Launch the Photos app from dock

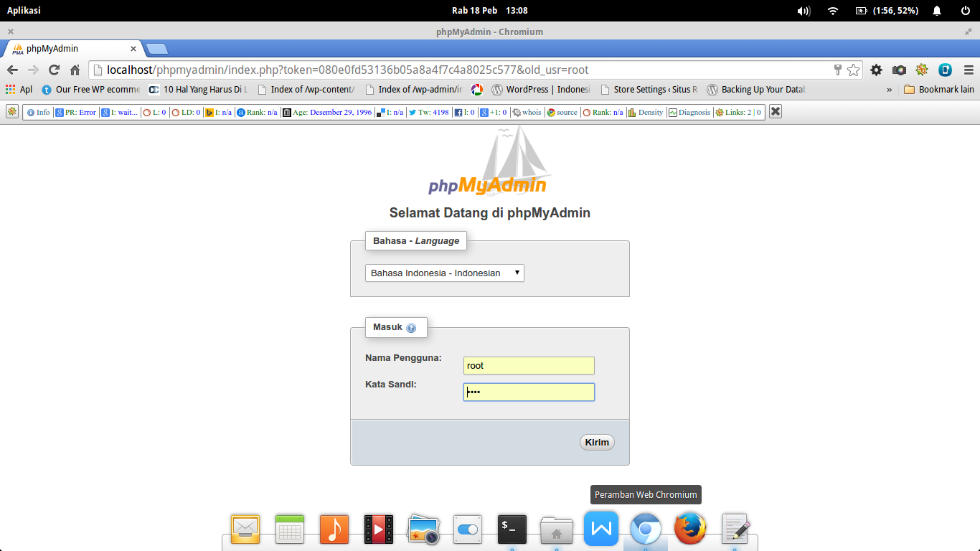(423, 529)
